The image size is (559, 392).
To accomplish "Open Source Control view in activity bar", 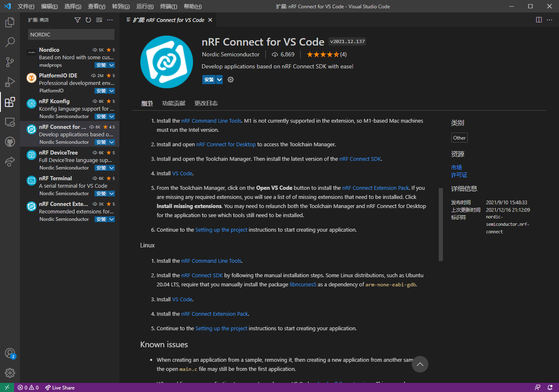I will (x=10, y=62).
